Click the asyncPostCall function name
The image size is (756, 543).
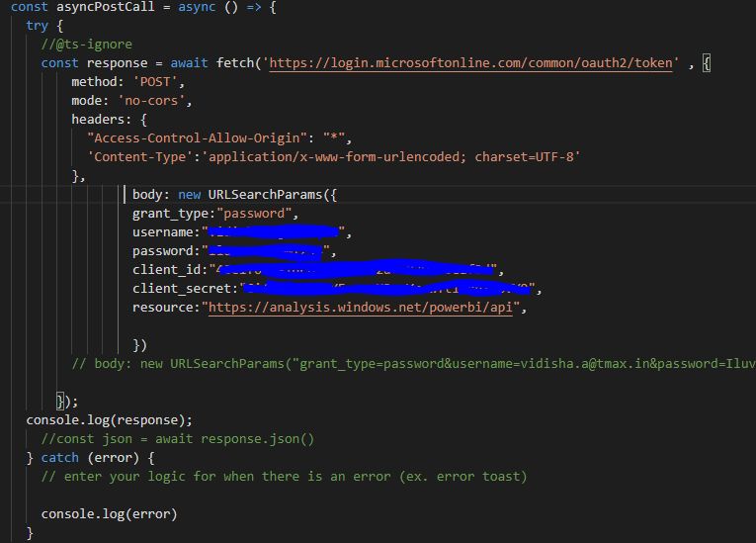(105, 7)
